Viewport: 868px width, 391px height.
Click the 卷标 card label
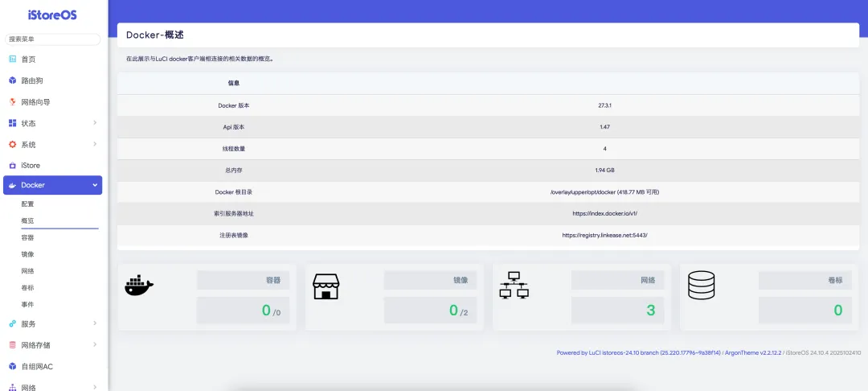[x=835, y=280]
